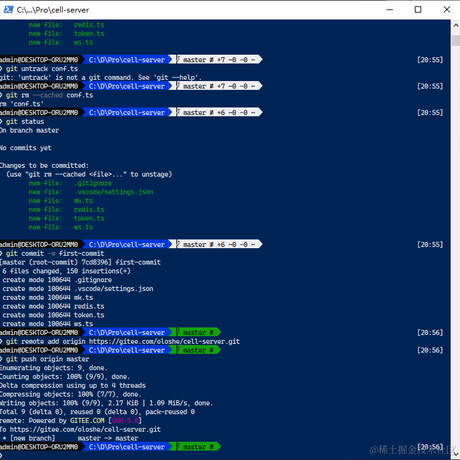The height and width of the screenshot is (460, 460).
Task: Click 'Total 9 (delta 0), reused 0' line
Action: tap(97, 412)
